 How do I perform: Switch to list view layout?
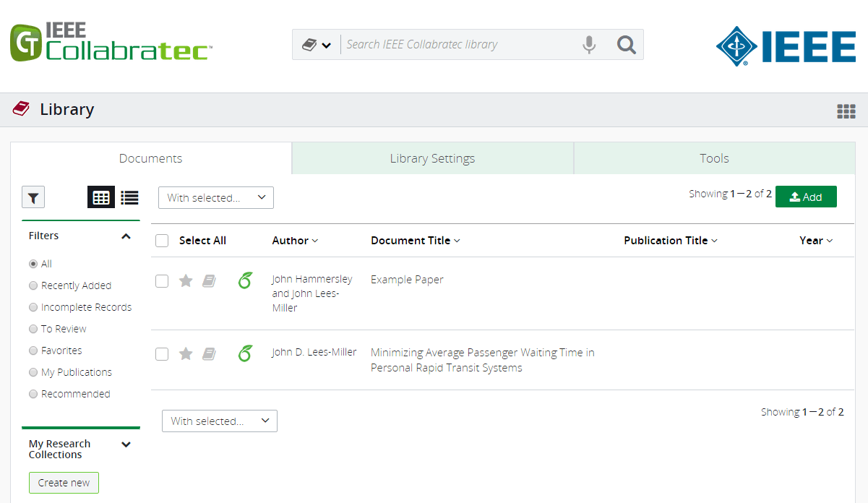coord(129,197)
